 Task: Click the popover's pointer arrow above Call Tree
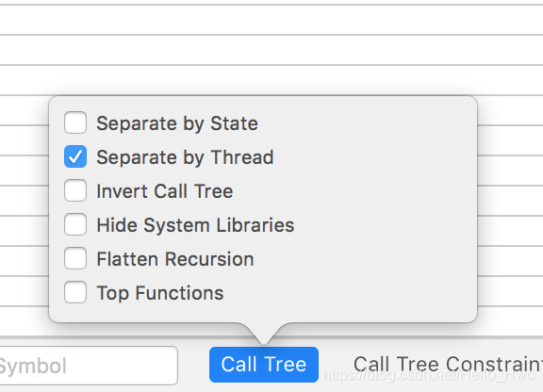(264, 334)
